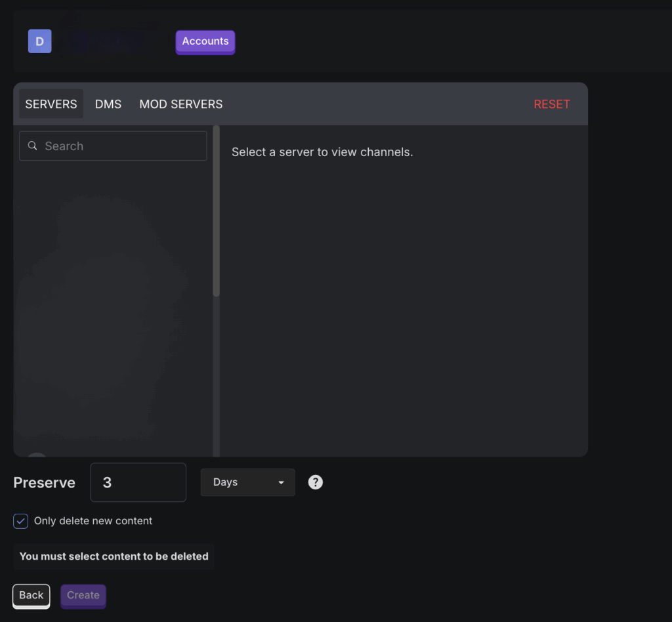Click the red RESET link

(552, 104)
